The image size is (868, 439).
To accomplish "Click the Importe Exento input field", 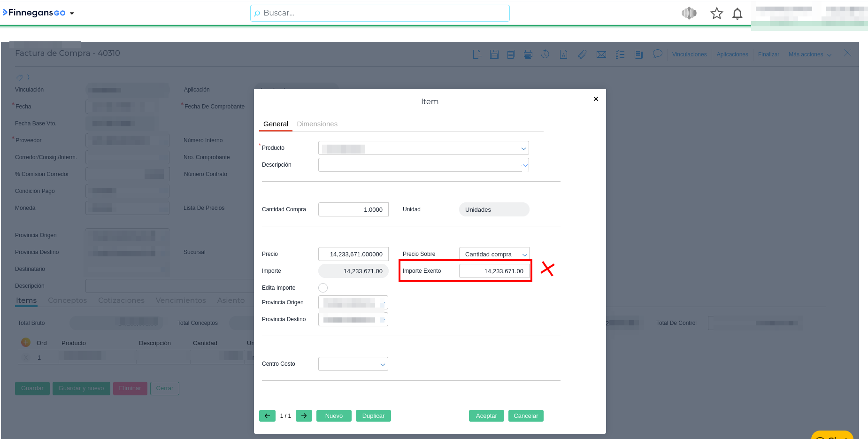I will click(x=494, y=271).
